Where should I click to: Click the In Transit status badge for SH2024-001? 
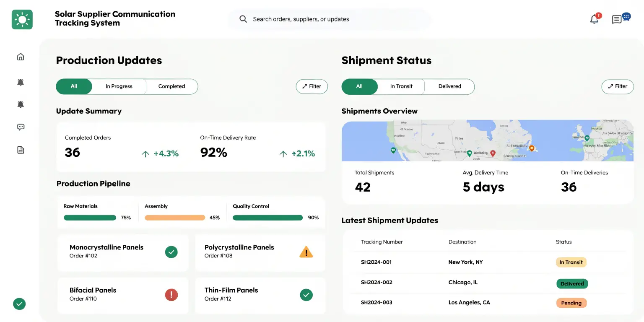tap(571, 262)
